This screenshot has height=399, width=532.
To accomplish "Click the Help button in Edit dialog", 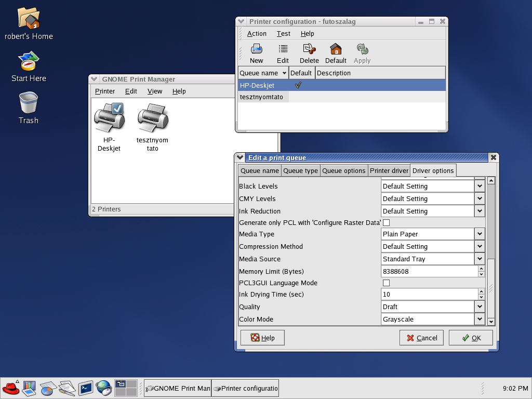I will tap(262, 338).
